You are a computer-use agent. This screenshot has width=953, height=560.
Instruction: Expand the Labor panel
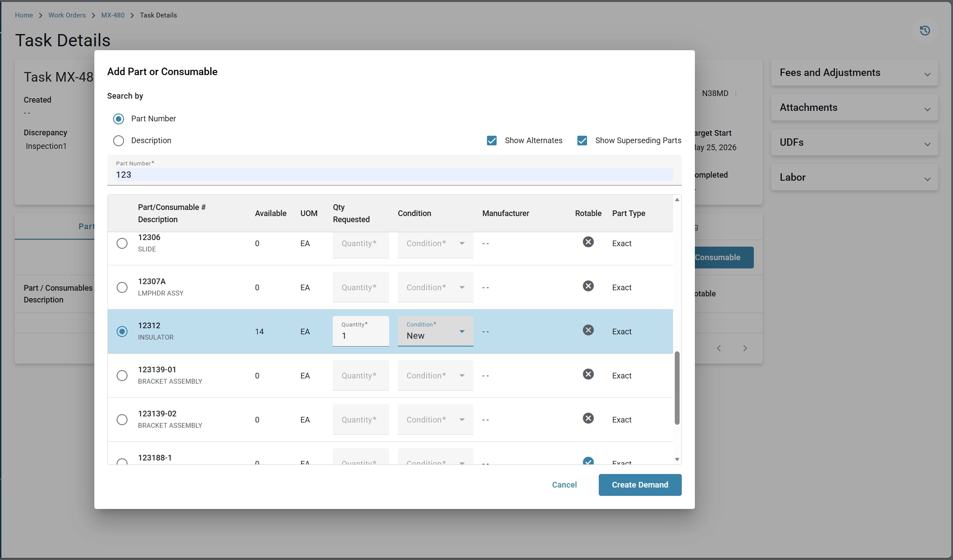[x=854, y=178]
